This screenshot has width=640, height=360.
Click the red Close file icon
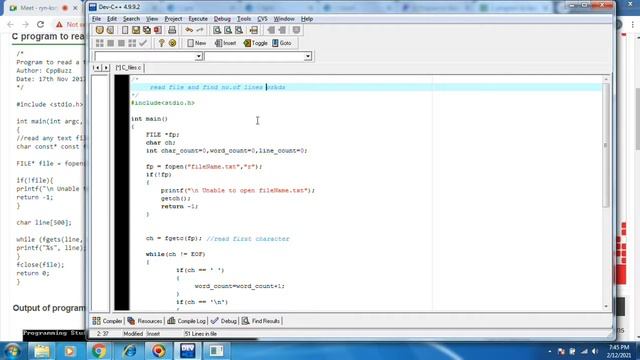(x=158, y=30)
